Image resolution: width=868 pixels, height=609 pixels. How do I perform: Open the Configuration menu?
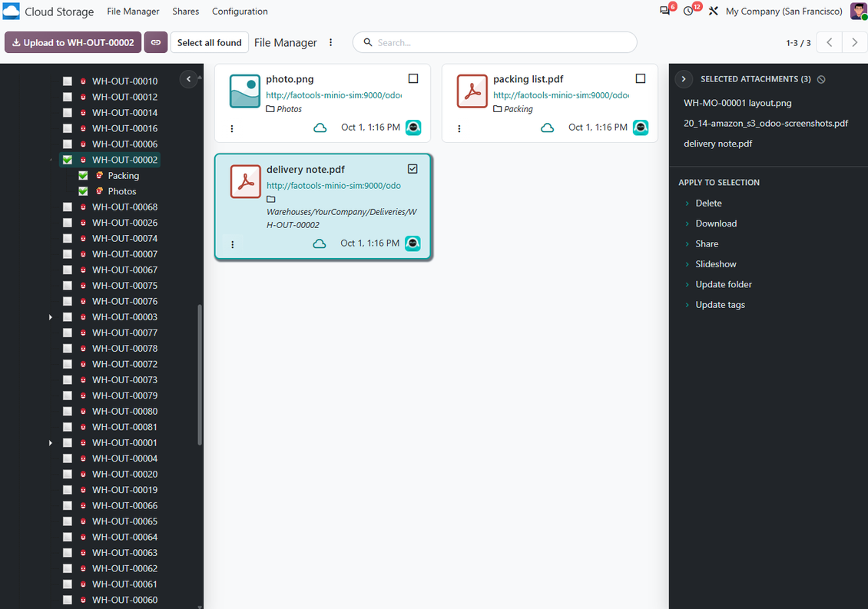pos(240,11)
